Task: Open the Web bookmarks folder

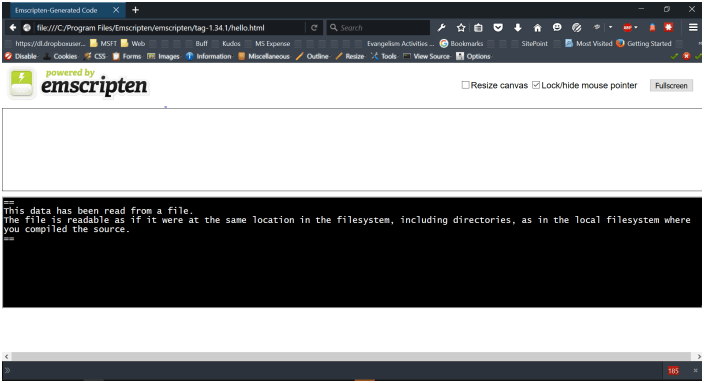Action: (x=133, y=44)
